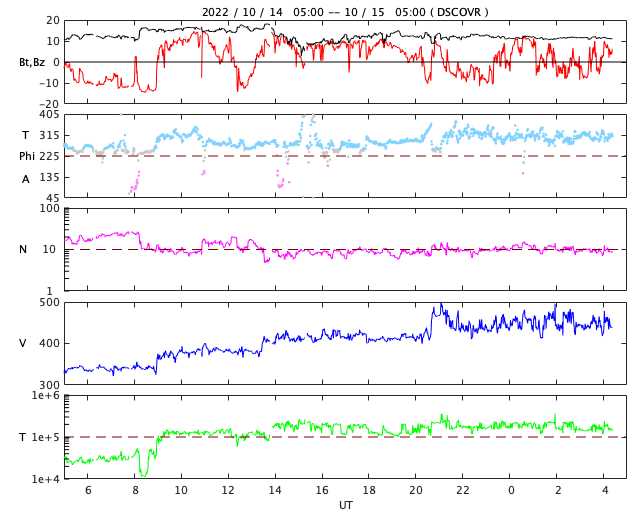Click the "1e+5" temperature tick
This screenshot has width=640, height=512.
[x=46, y=437]
